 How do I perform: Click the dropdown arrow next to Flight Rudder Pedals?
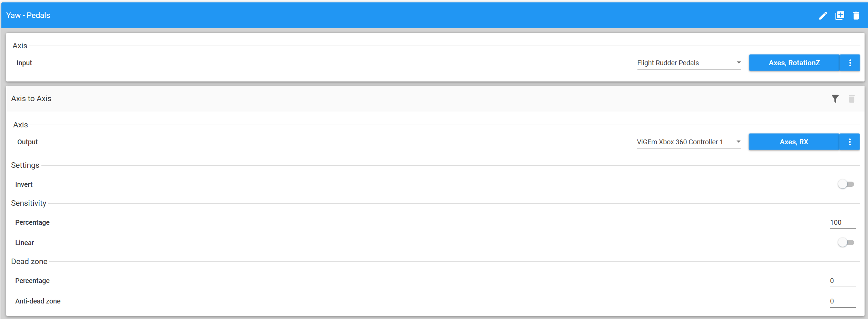click(x=739, y=62)
